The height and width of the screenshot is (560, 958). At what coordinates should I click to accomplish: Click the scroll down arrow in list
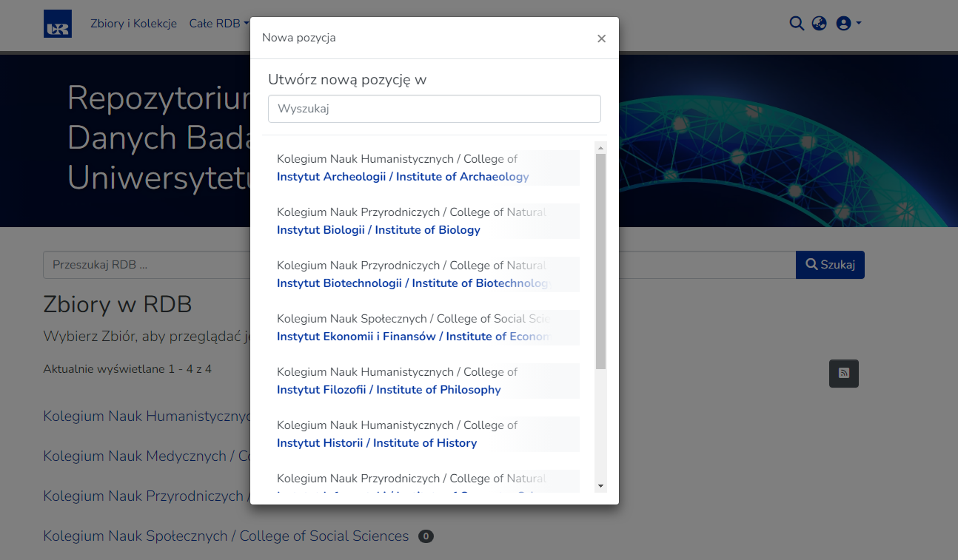pos(600,486)
